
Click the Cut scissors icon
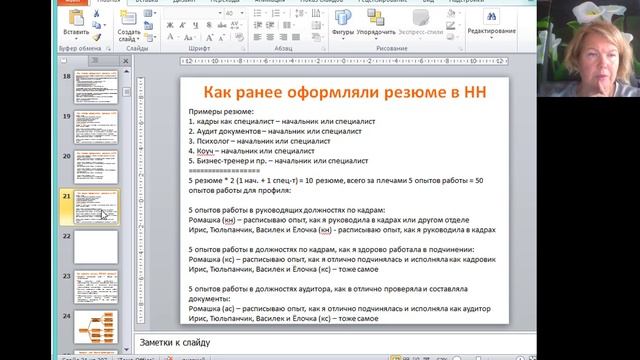click(97, 13)
